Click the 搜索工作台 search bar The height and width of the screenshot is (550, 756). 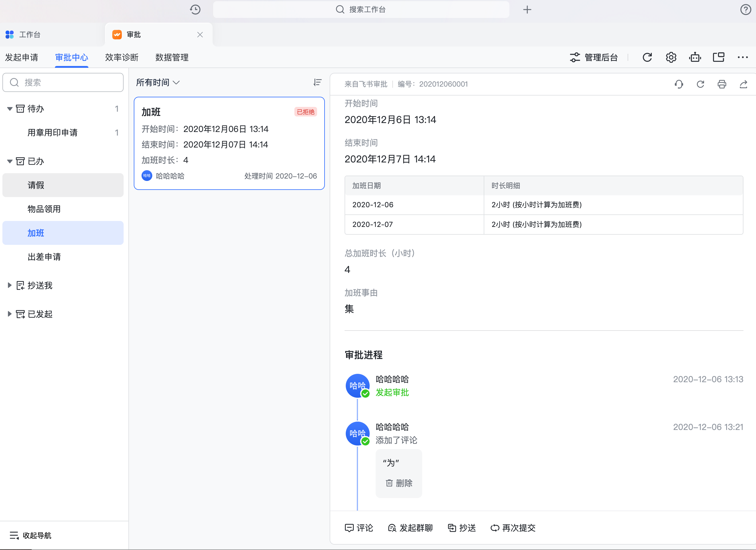tap(361, 9)
